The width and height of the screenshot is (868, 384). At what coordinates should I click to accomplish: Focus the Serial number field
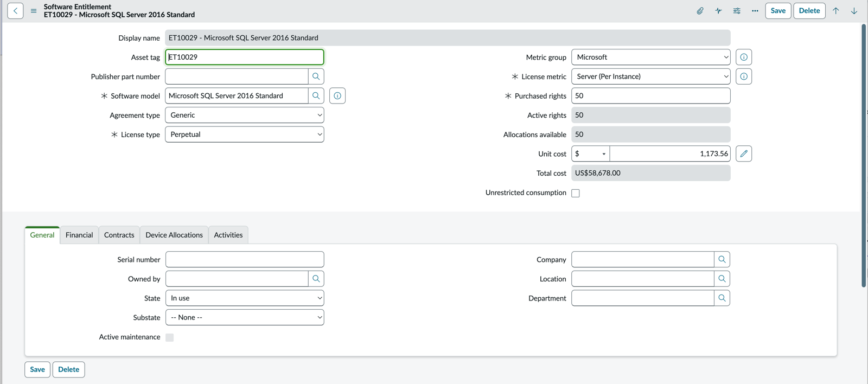[245, 259]
